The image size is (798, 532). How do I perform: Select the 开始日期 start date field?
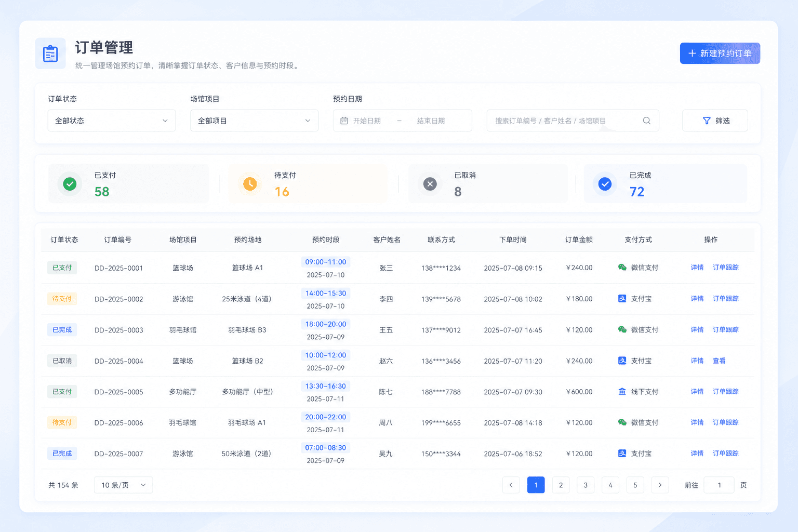[x=367, y=121]
